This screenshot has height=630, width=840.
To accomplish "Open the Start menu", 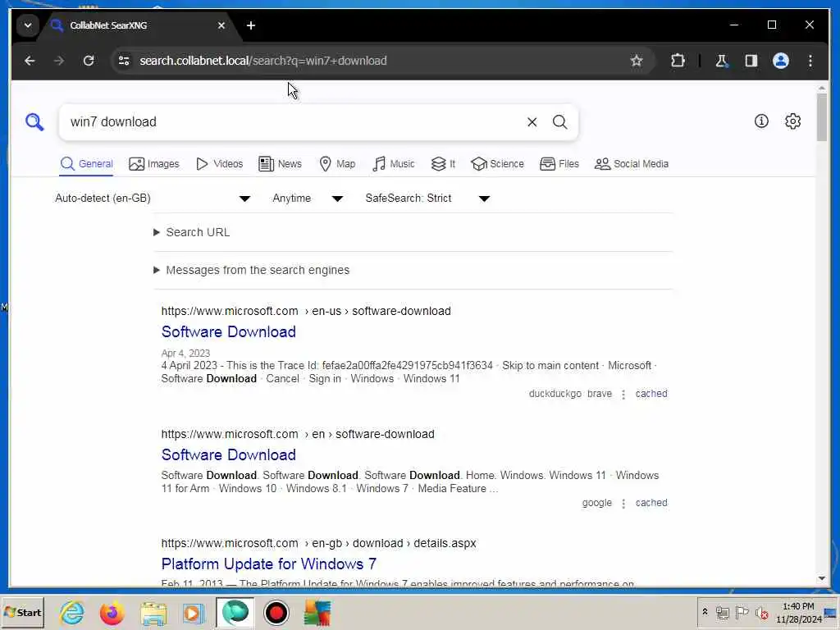I will pyautogui.click(x=22, y=612).
